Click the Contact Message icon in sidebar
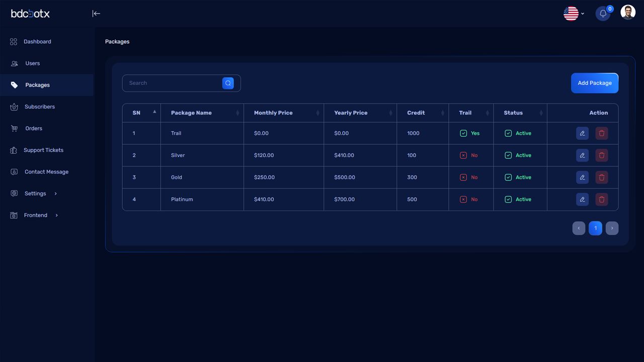644x362 pixels. (14, 172)
